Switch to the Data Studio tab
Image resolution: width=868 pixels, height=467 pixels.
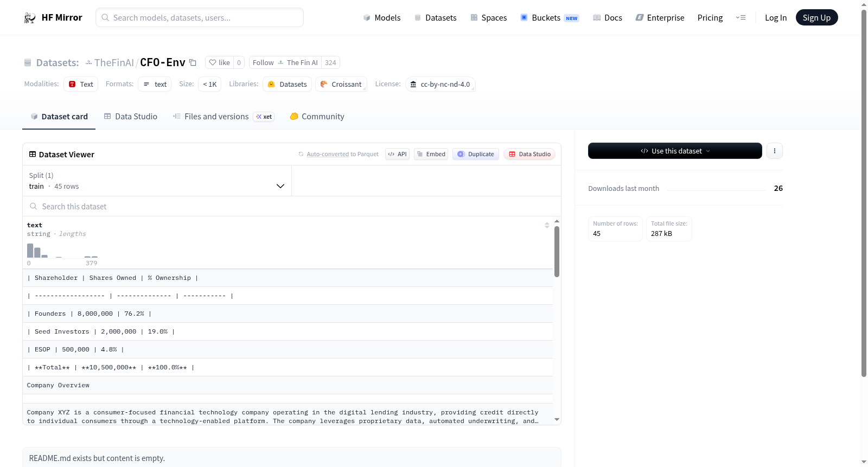[x=131, y=117]
